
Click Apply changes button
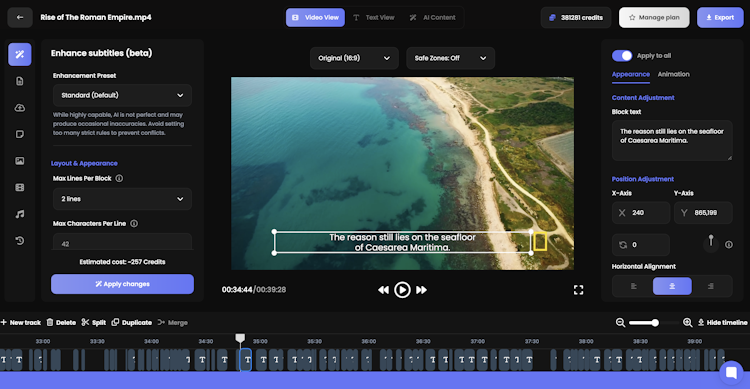click(122, 284)
